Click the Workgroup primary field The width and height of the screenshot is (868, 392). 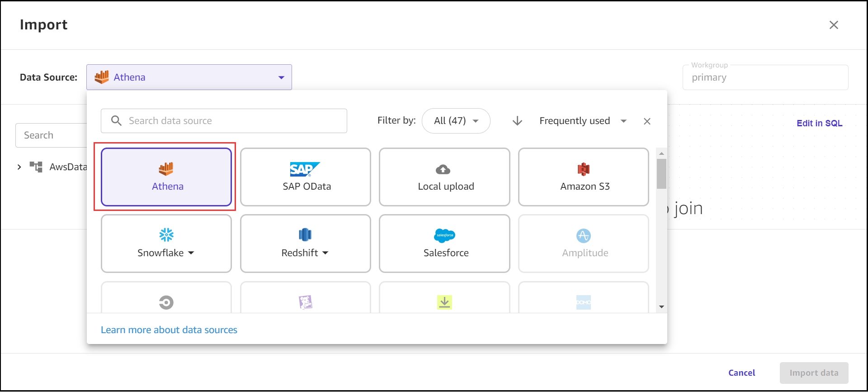tap(765, 77)
